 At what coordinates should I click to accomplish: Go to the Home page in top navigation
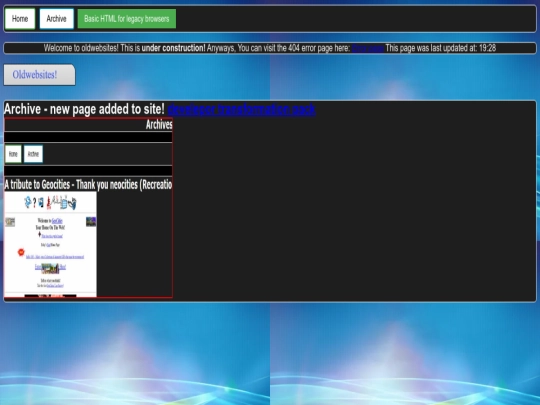[x=20, y=19]
